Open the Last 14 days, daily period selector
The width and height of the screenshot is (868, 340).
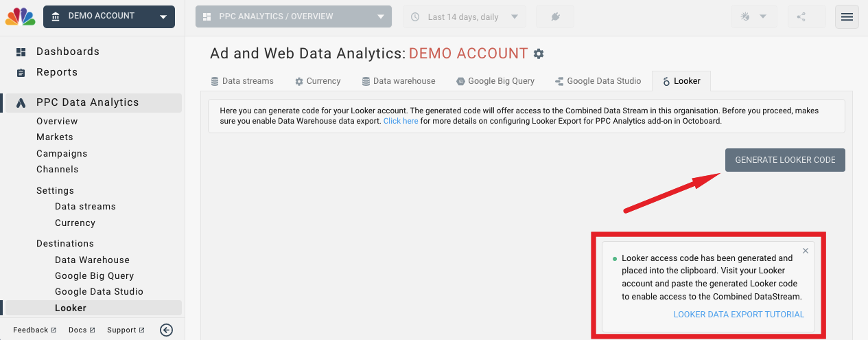point(465,16)
